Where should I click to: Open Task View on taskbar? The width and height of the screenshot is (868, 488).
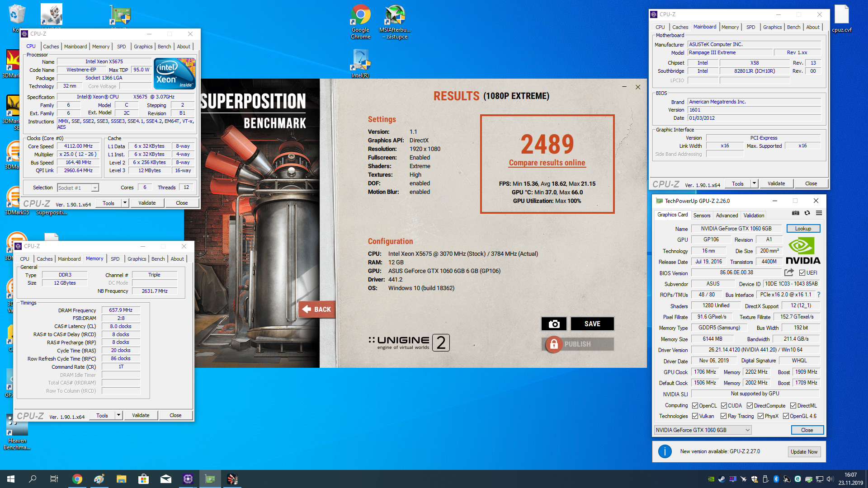[x=54, y=479]
